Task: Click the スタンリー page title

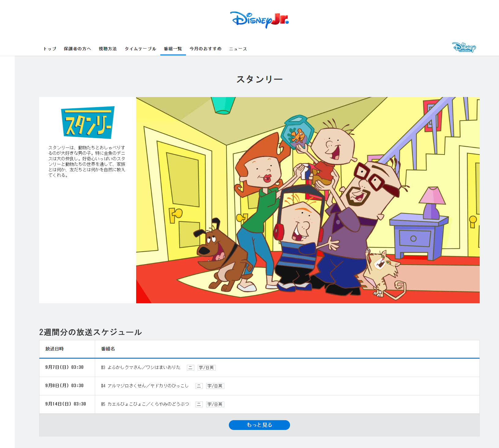Action: (259, 79)
